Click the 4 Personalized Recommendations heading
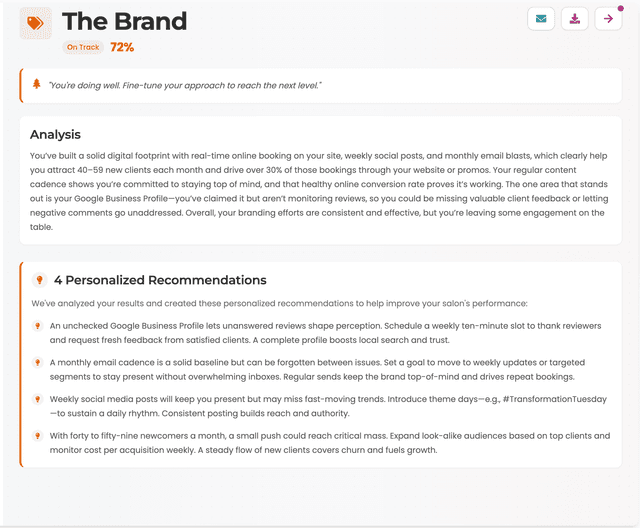Screen dimensions: 640x528 (x=160, y=280)
